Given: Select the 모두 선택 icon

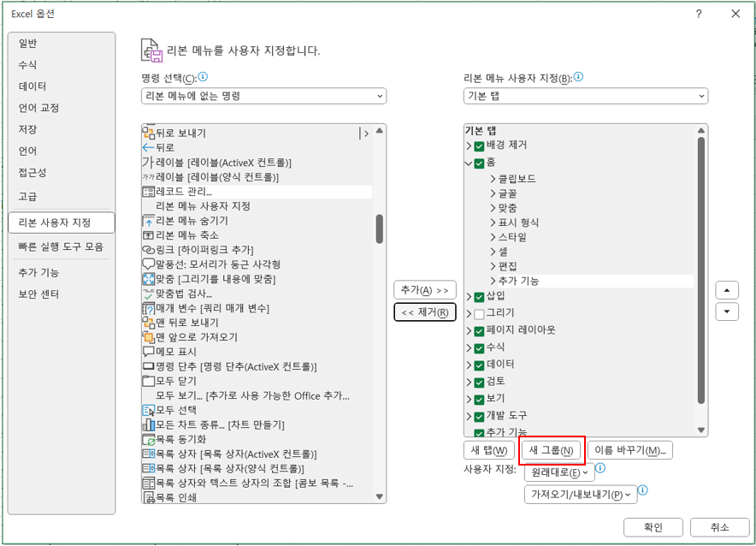Looking at the screenshot, I should [149, 411].
